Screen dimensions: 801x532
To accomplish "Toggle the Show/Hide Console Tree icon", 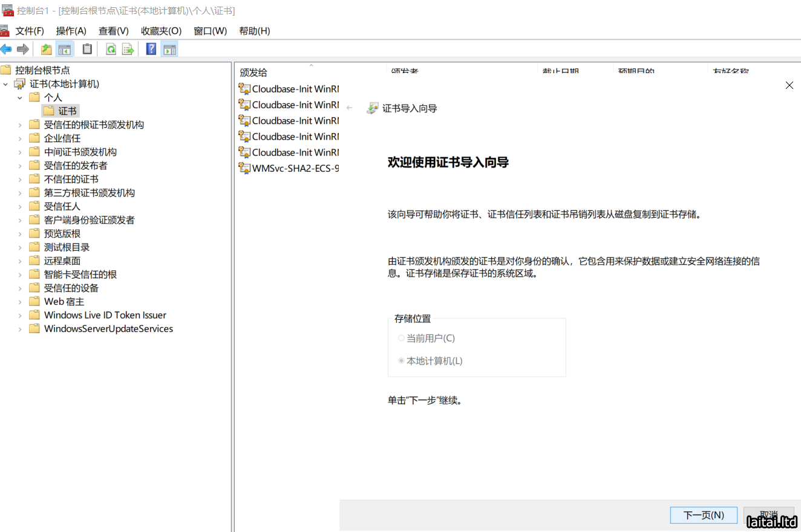I will [65, 49].
